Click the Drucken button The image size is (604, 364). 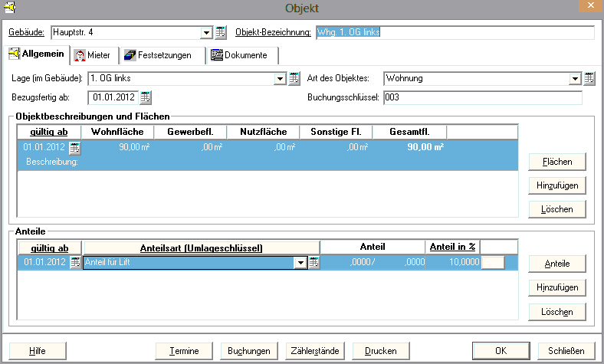coord(381,350)
